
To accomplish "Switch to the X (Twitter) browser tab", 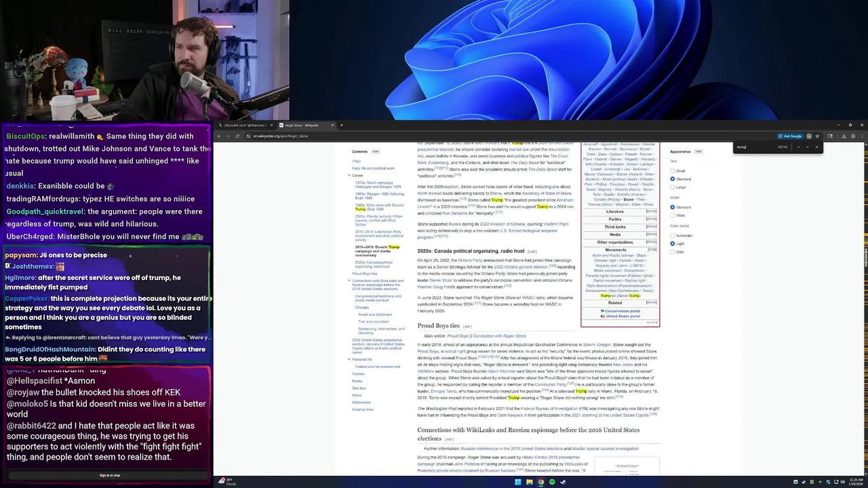I will click(x=245, y=125).
